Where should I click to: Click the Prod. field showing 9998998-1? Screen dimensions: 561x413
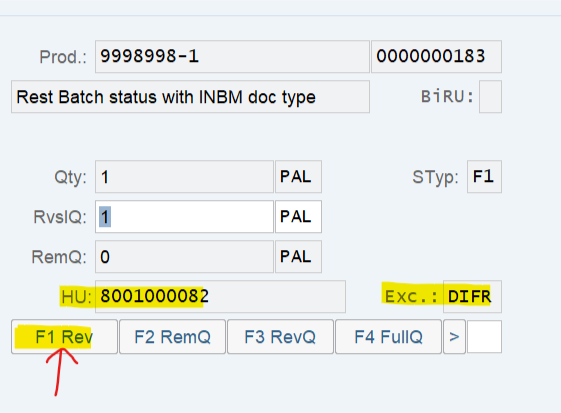[x=232, y=57]
